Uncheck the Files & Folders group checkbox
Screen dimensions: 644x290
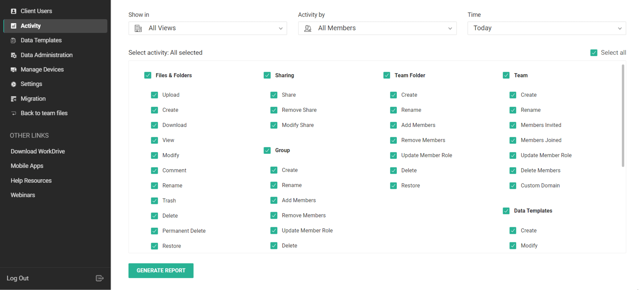(148, 76)
